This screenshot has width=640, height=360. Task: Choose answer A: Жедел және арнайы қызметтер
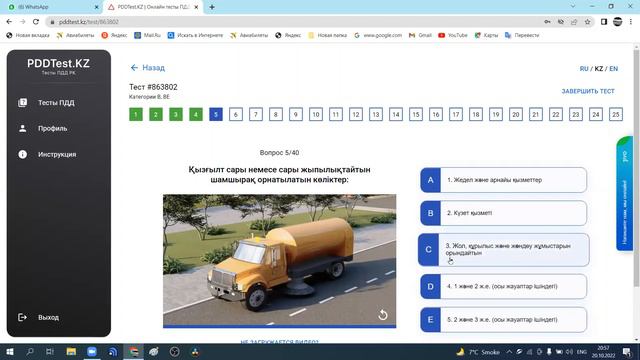[504, 180]
